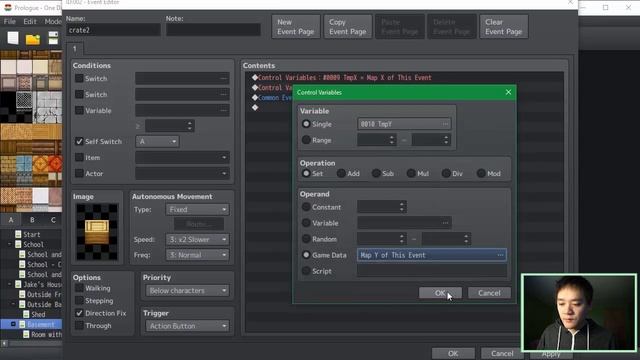The width and height of the screenshot is (640, 360).
Task: Click the new project icon in main toolbar
Action: (x=13, y=38)
